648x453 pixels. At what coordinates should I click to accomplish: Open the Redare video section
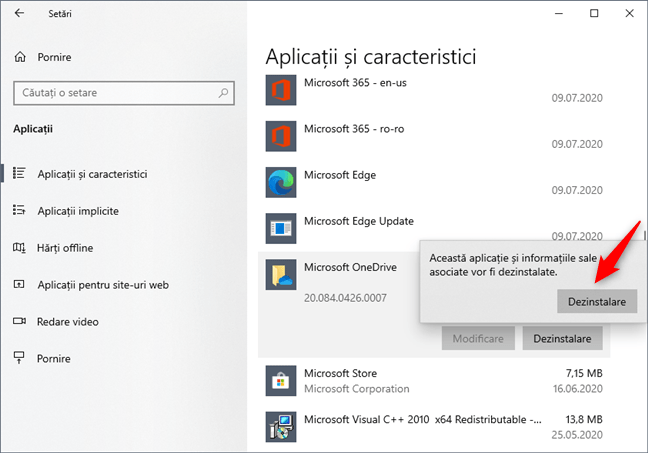pos(68,322)
